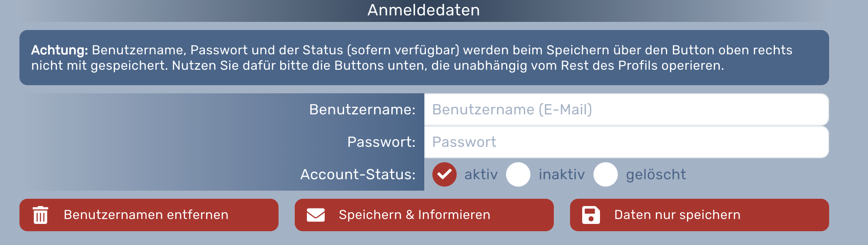This screenshot has width=868, height=245.
Task: Click the aktiv status text label
Action: point(481,174)
